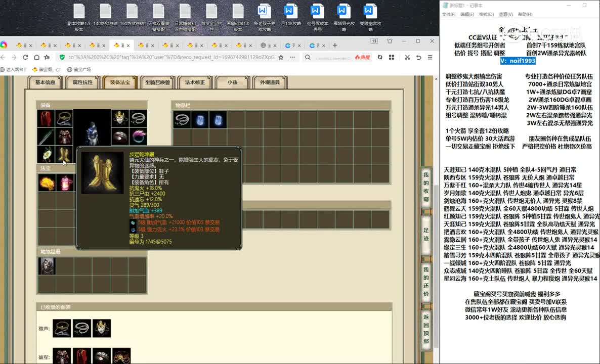This screenshot has width=600, height=364.
Task: Select the gold belt icon in 雅声 set row
Action: pos(62,328)
